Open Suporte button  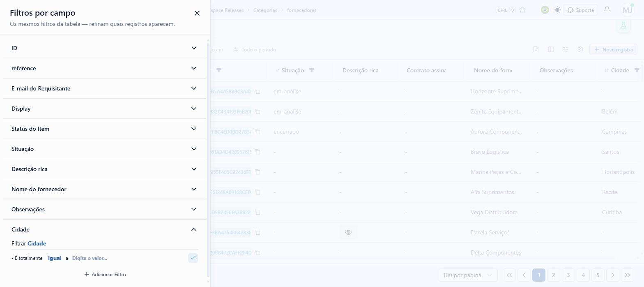point(580,10)
